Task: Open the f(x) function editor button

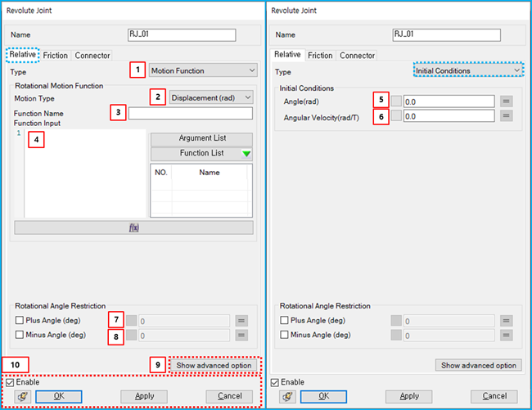Action: pyautogui.click(x=133, y=228)
